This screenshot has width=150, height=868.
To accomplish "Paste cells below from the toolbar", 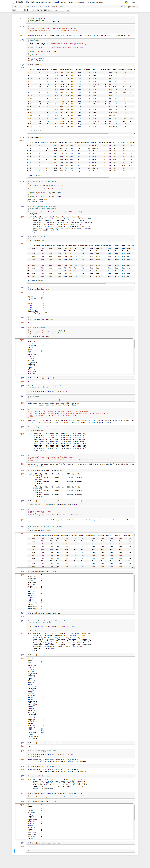I will coord(28,10).
